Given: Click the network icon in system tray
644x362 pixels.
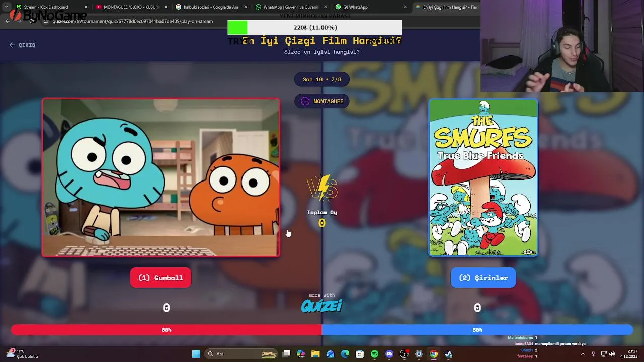Looking at the screenshot, I should (x=604, y=354).
